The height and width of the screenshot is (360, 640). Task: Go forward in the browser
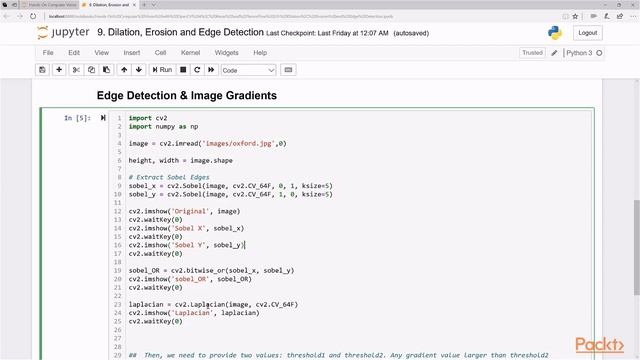pyautogui.click(x=20, y=16)
